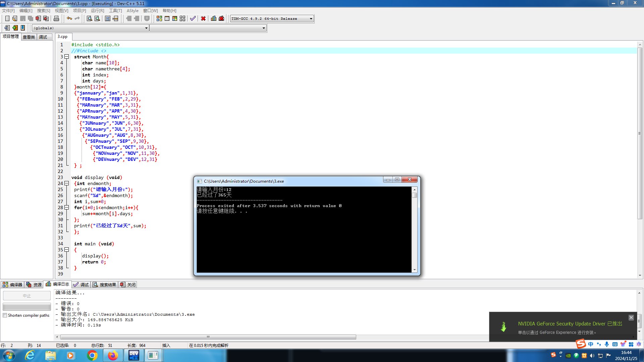This screenshot has width=644, height=362.
Task: Click the Compile & Run multicolor icon
Action: (175, 18)
